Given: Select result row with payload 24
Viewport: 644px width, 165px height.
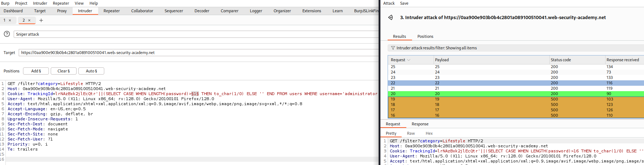Looking at the screenshot, I should tap(516, 72).
